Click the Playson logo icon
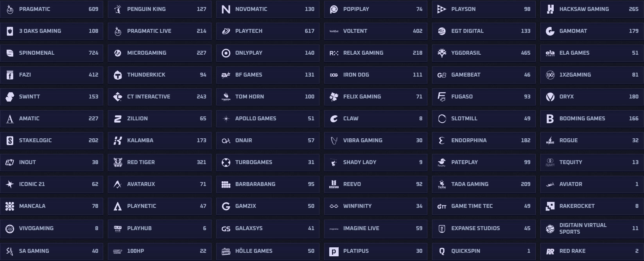 (442, 9)
